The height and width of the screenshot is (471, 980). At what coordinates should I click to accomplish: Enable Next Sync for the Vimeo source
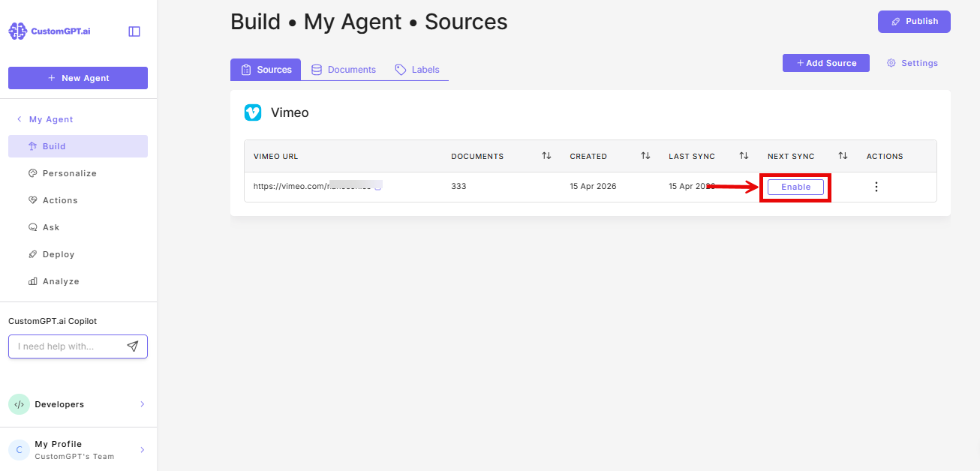pyautogui.click(x=795, y=186)
